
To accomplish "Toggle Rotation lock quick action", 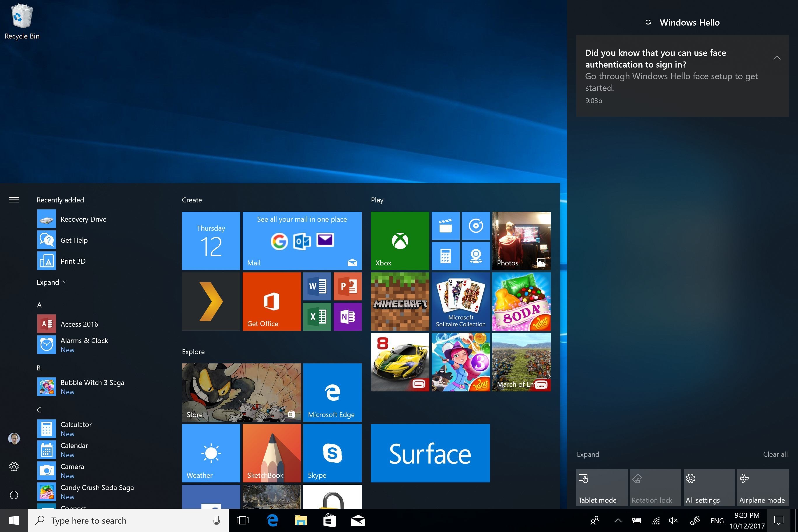I will coord(655,488).
